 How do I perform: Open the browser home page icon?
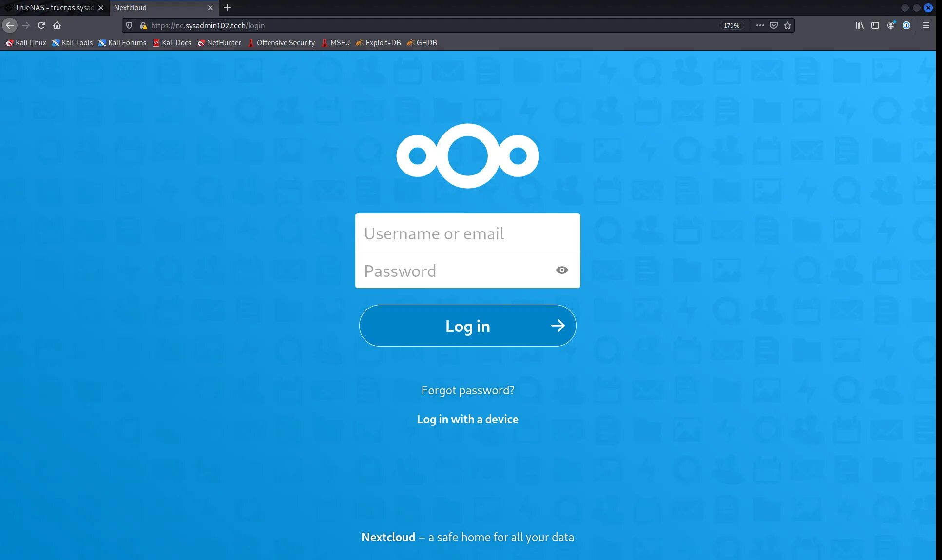(57, 25)
